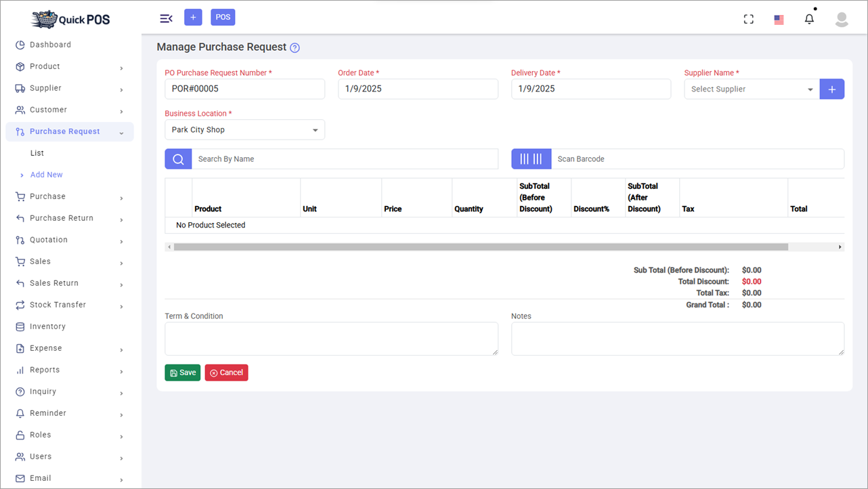Expand the Purchase sidebar section

tap(47, 196)
